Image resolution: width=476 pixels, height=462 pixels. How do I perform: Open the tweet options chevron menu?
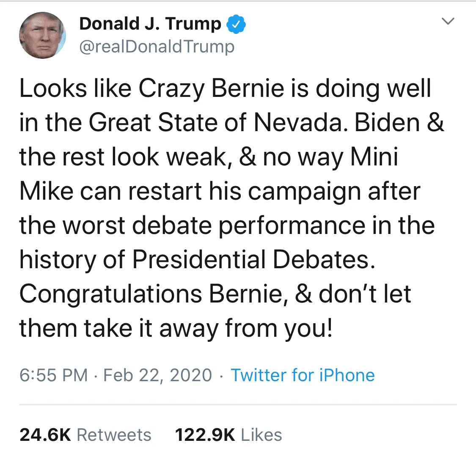pyautogui.click(x=448, y=21)
